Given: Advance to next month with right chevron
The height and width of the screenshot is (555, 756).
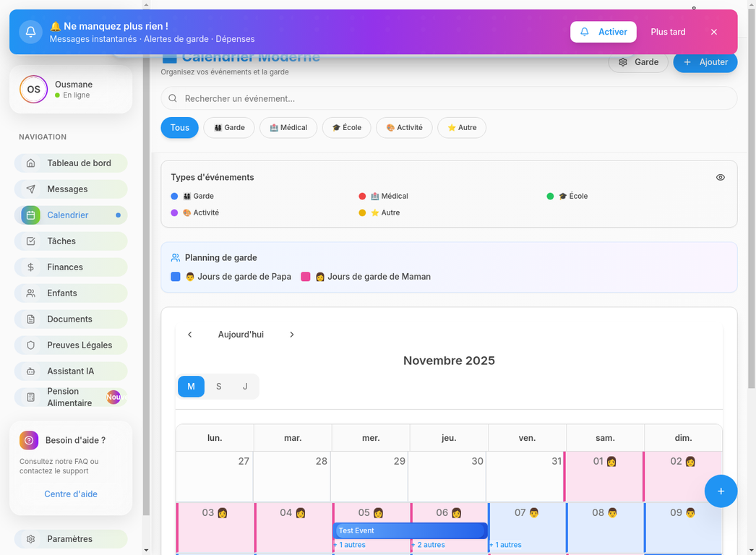Looking at the screenshot, I should click(292, 335).
